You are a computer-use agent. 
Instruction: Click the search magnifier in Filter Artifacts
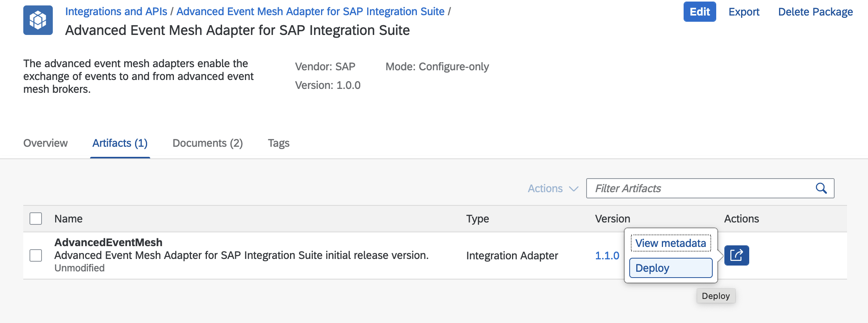coord(821,188)
